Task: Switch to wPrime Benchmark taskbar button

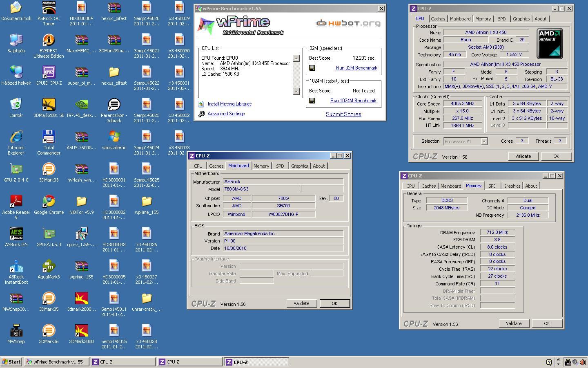Action: click(x=57, y=362)
